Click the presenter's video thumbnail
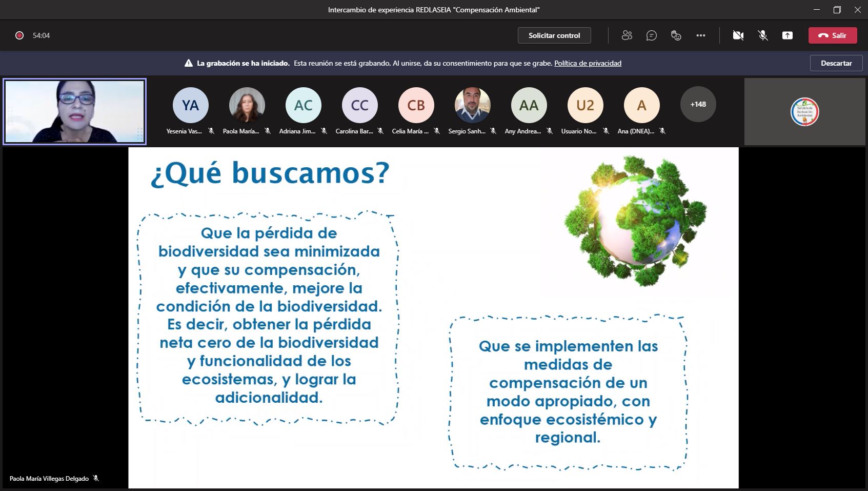Image resolution: width=868 pixels, height=491 pixels. click(x=75, y=111)
